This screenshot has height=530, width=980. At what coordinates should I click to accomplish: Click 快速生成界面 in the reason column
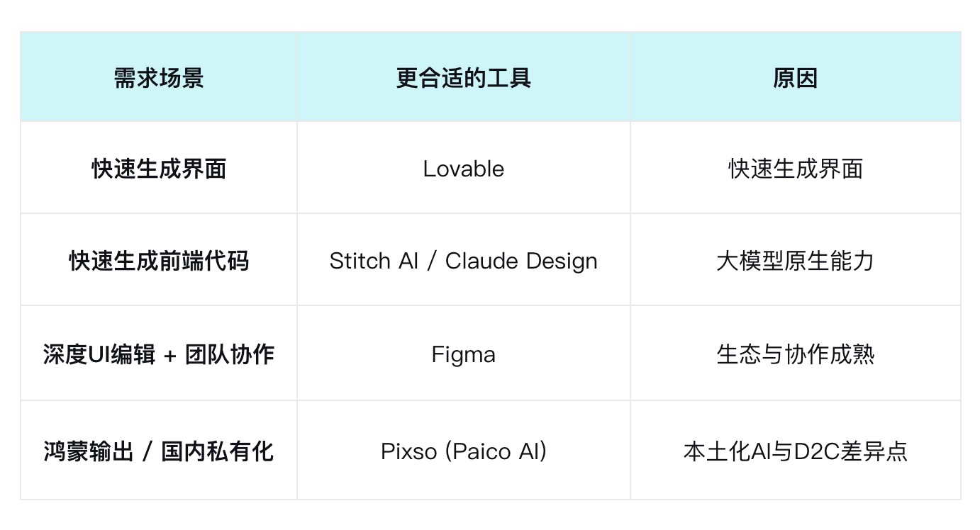[796, 168]
